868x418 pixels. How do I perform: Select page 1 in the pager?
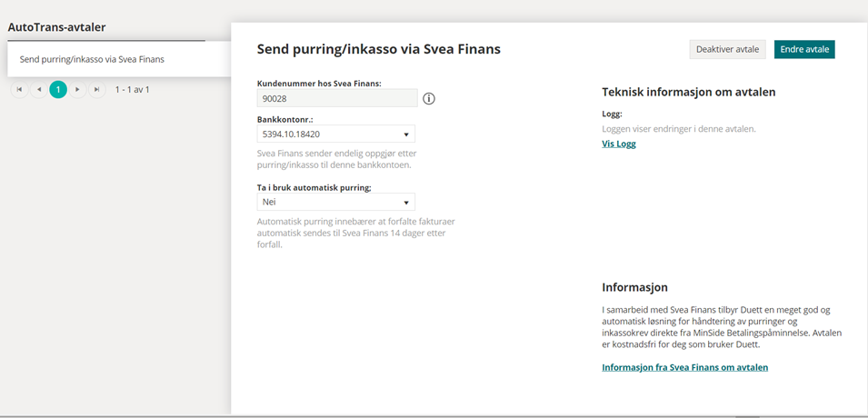58,89
